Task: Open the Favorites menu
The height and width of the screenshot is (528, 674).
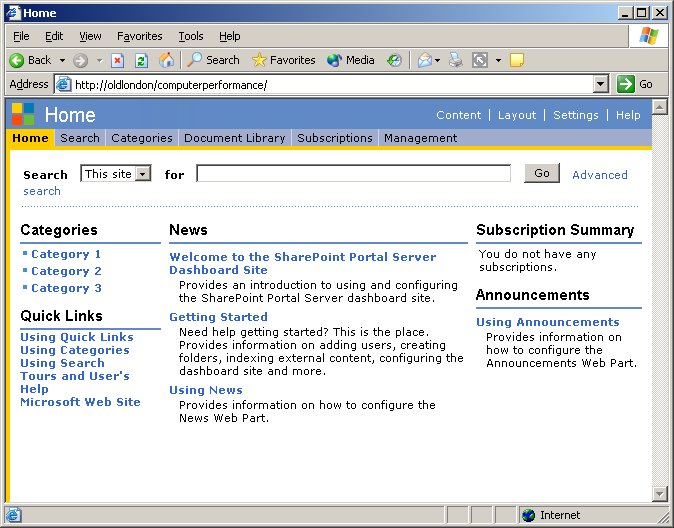Action: tap(140, 36)
